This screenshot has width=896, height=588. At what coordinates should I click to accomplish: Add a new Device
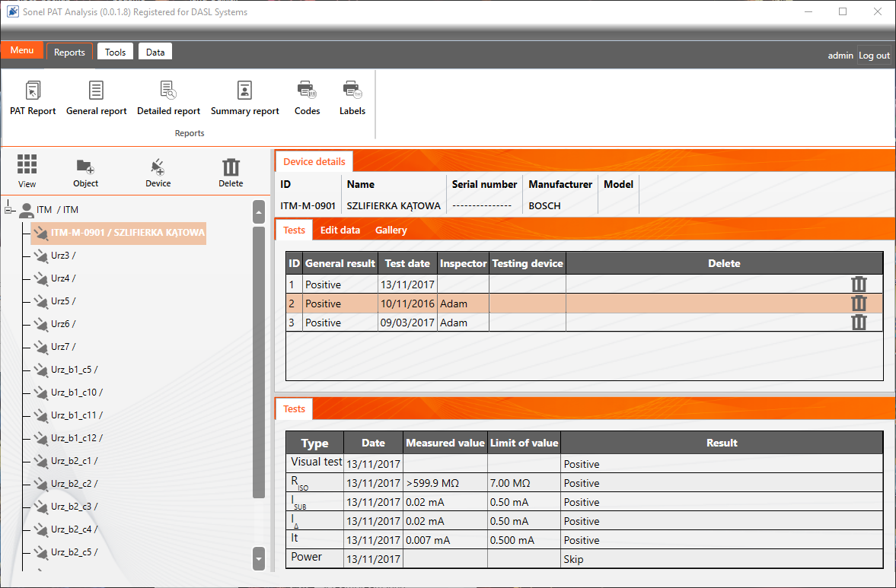point(158,167)
